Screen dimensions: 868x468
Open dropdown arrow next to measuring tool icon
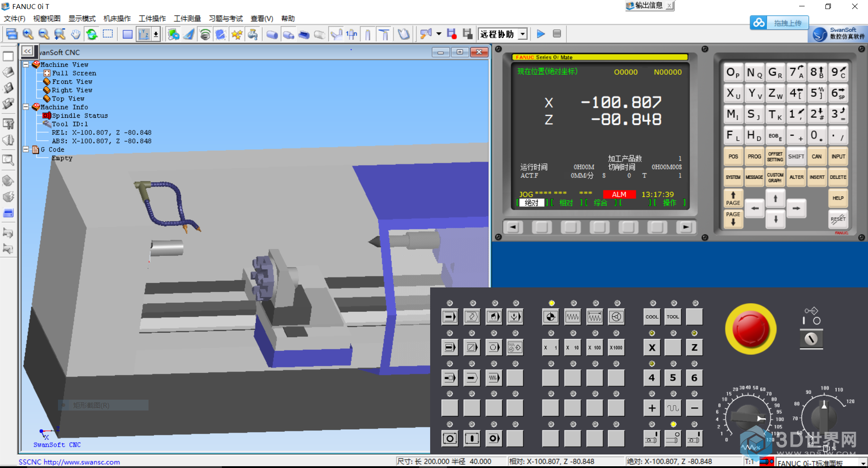tap(438, 34)
